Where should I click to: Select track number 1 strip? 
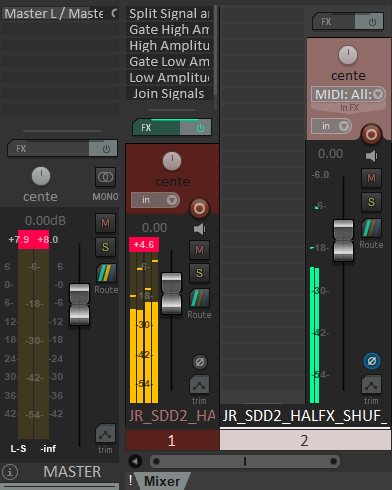coord(172,440)
